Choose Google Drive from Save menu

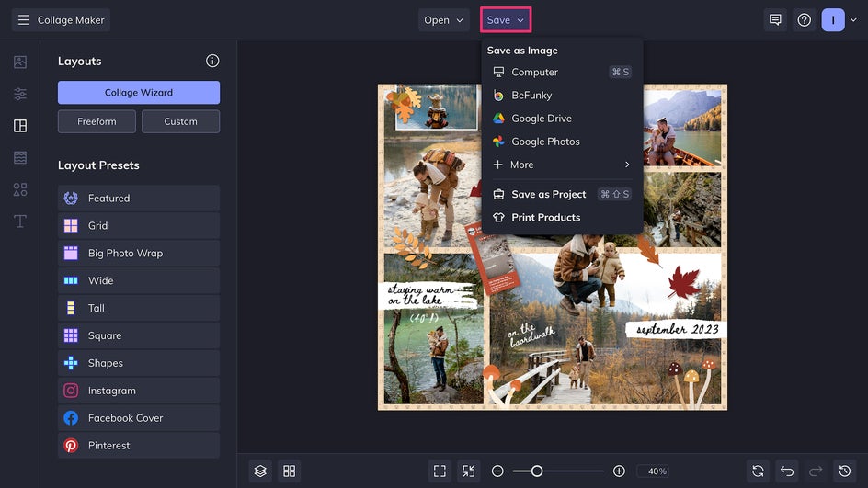pyautogui.click(x=541, y=119)
